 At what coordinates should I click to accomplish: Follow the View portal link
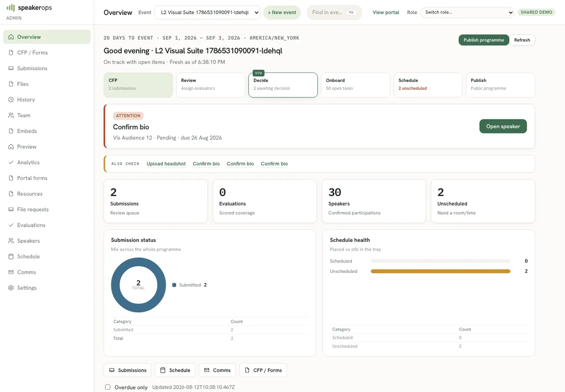click(386, 12)
